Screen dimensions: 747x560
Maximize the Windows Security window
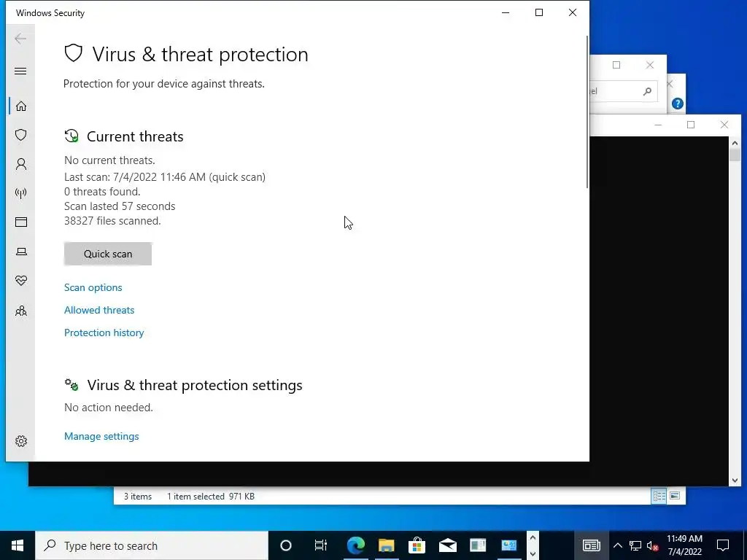(539, 13)
